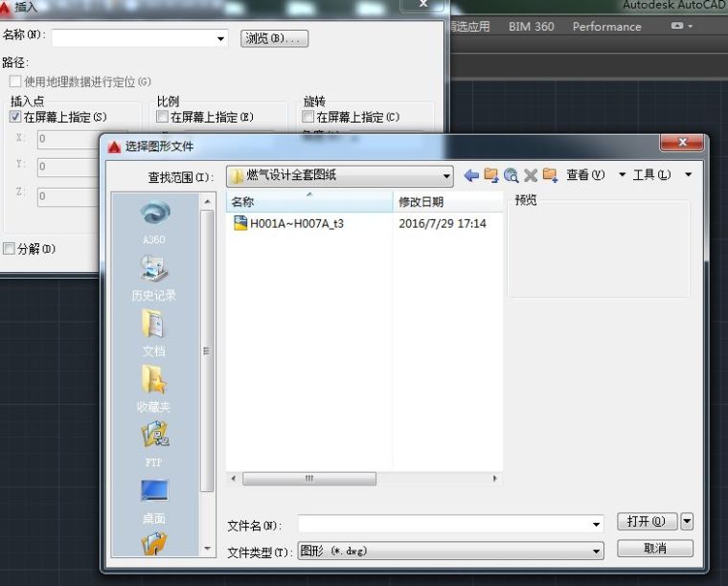Expand the 文件类型 file type dropdown
728x586 pixels.
pos(597,552)
